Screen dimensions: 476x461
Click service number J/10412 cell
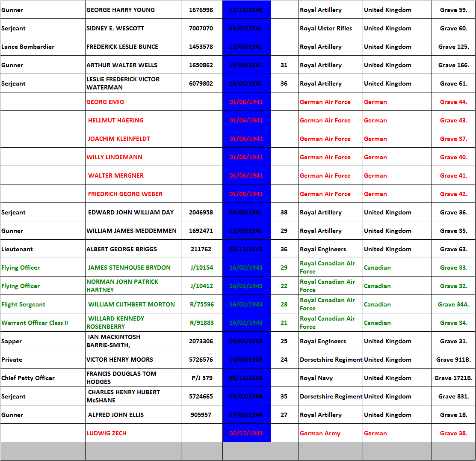(201, 286)
